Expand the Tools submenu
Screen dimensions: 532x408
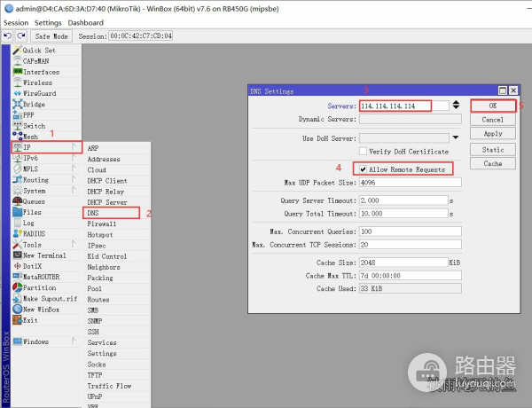[x=47, y=245]
